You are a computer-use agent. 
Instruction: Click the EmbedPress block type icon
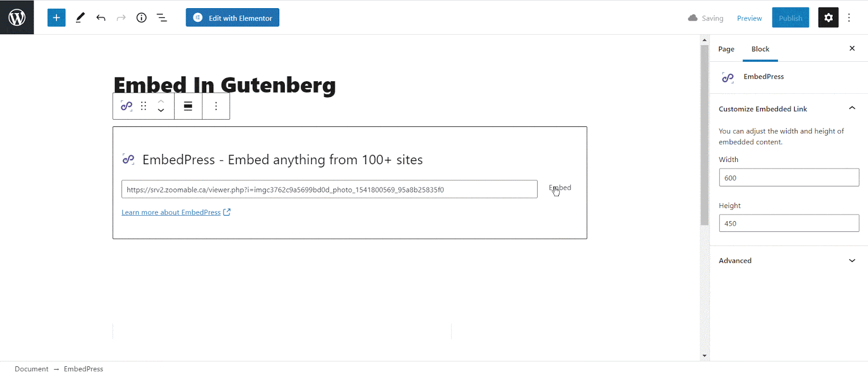click(x=126, y=106)
